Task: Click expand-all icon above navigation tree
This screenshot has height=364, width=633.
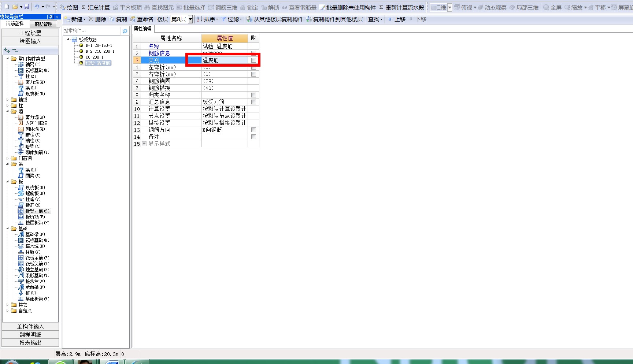Action: (x=7, y=50)
